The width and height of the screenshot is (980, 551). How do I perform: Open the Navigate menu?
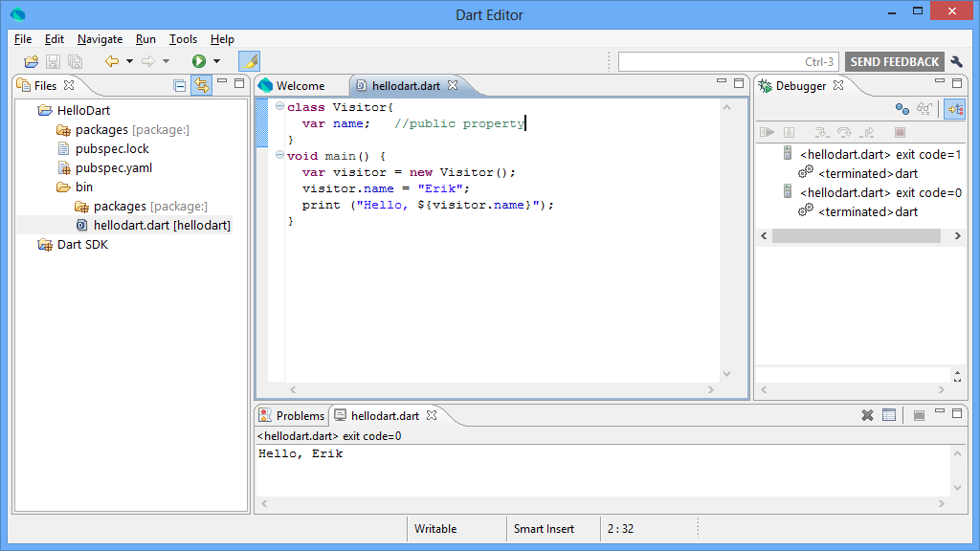click(x=100, y=39)
